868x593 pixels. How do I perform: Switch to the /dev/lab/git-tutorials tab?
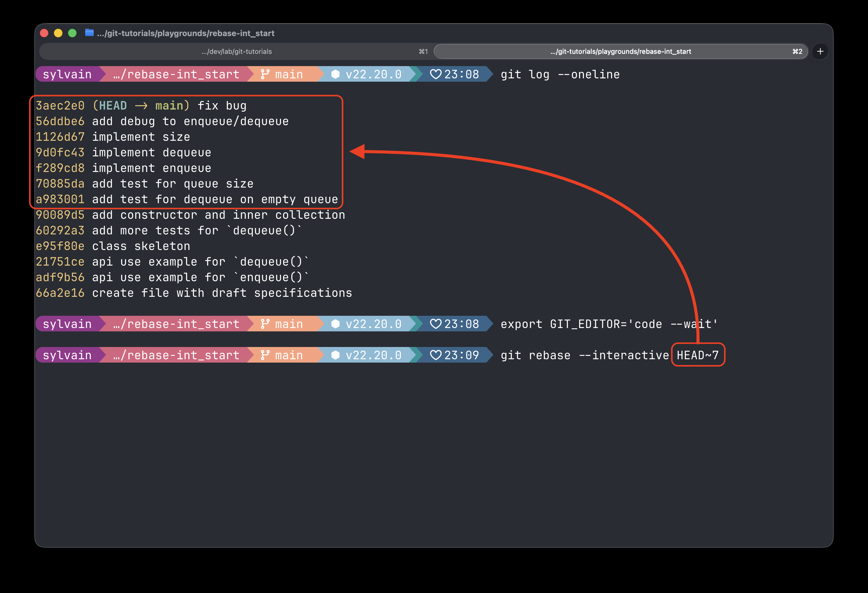(x=236, y=51)
